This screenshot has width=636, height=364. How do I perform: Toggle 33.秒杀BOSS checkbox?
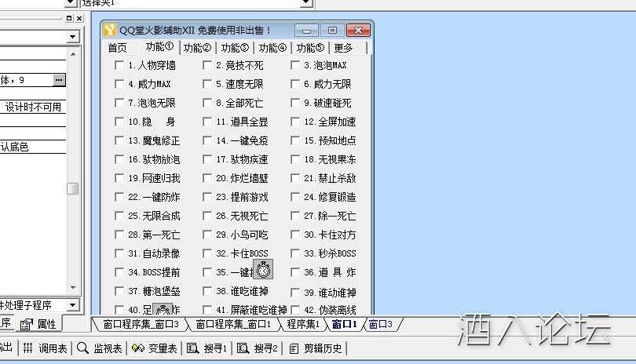(295, 253)
